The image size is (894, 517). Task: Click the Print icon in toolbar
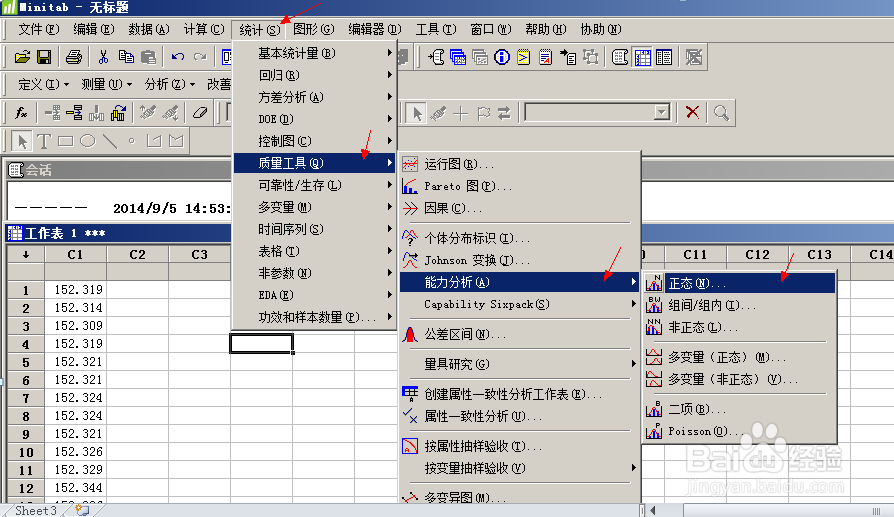coord(74,57)
